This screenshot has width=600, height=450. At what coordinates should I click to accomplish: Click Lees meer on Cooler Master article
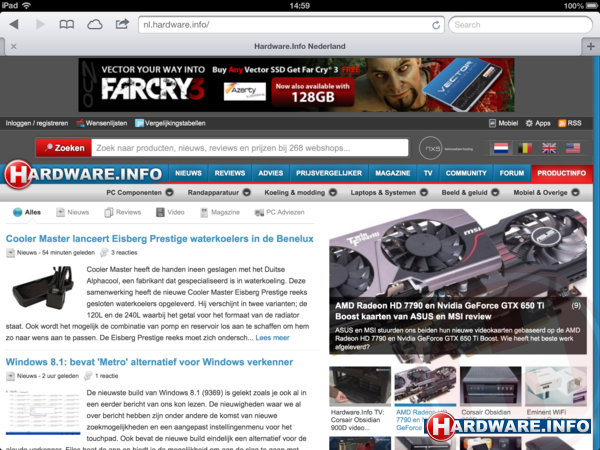272,338
